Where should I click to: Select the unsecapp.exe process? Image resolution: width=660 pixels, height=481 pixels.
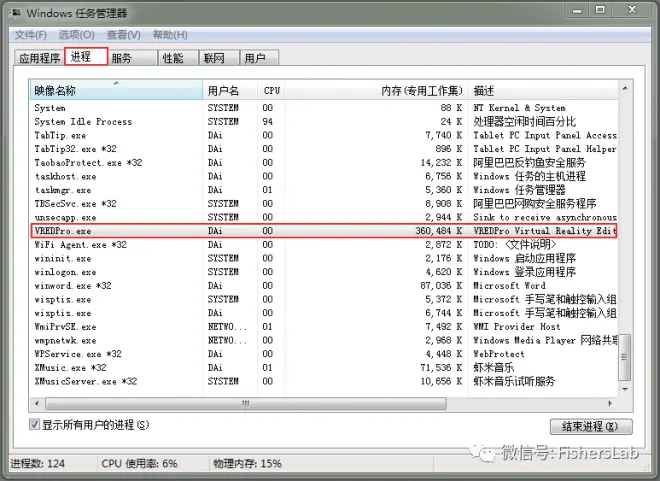(x=324, y=217)
